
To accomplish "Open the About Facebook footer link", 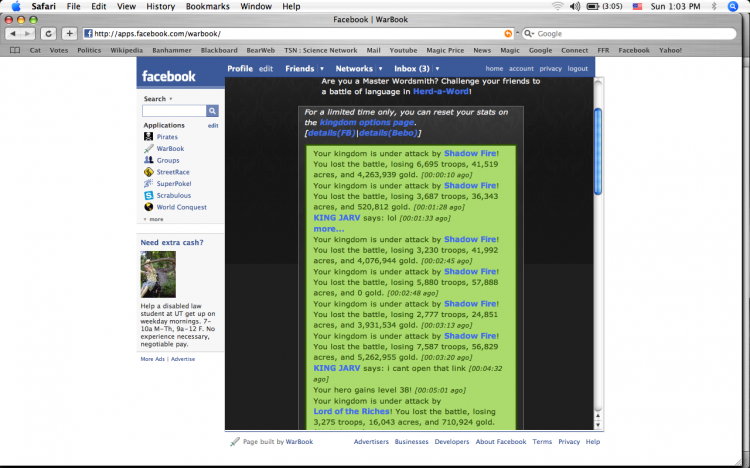I will tap(501, 442).
